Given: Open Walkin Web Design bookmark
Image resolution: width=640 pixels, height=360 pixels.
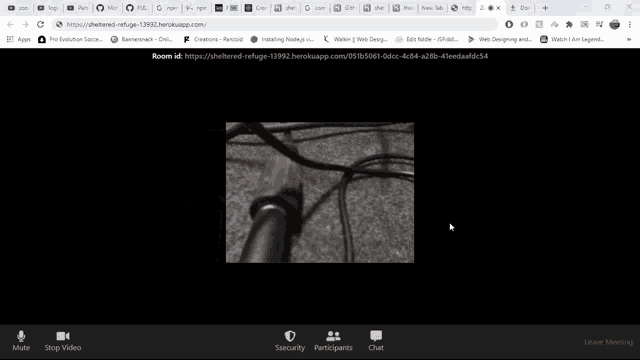Looking at the screenshot, I should tap(355, 39).
